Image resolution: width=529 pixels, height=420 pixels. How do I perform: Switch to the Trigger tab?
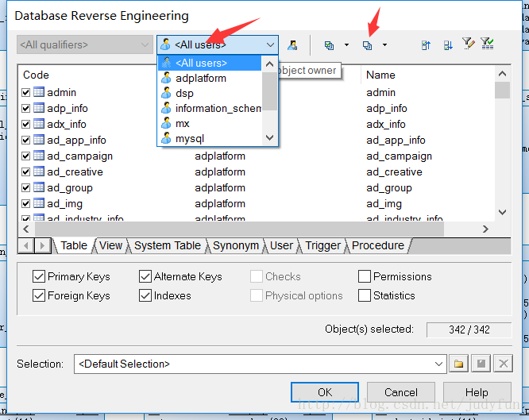322,245
